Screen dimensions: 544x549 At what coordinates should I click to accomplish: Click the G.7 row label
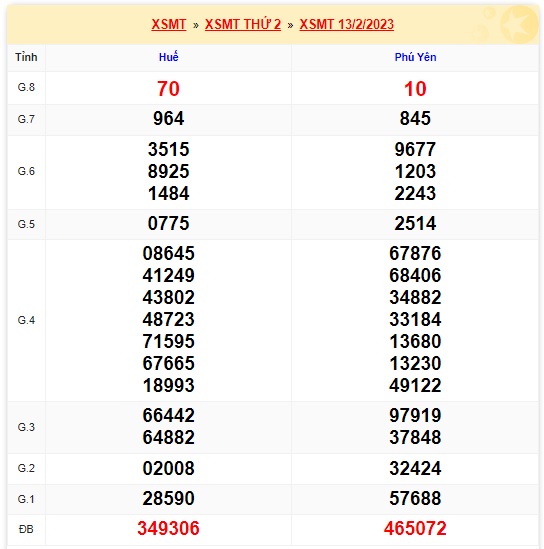(x=26, y=119)
